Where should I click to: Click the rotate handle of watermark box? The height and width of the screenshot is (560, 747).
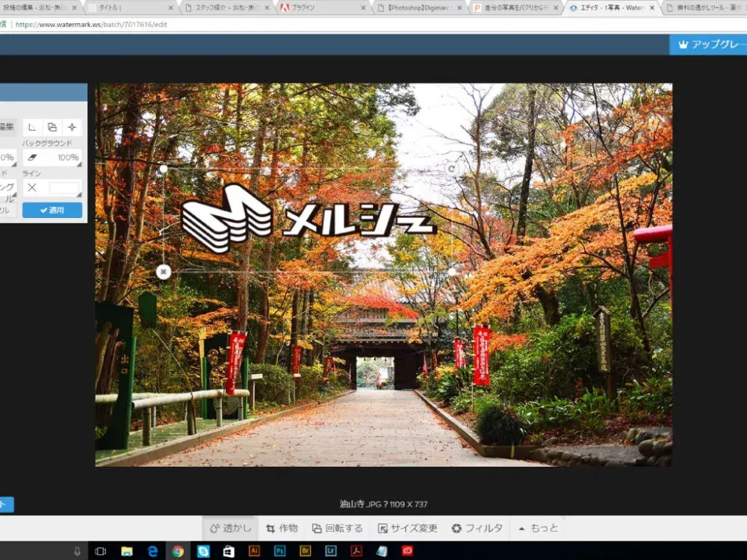coord(451,169)
